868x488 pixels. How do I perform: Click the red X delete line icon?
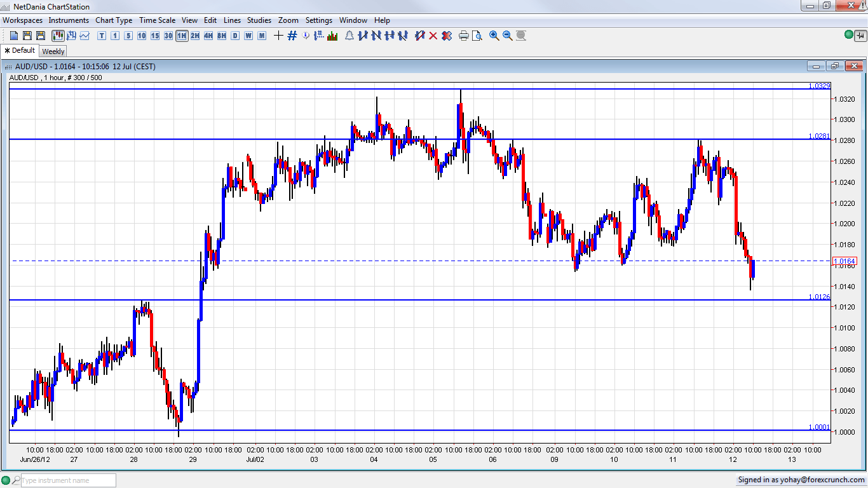433,36
